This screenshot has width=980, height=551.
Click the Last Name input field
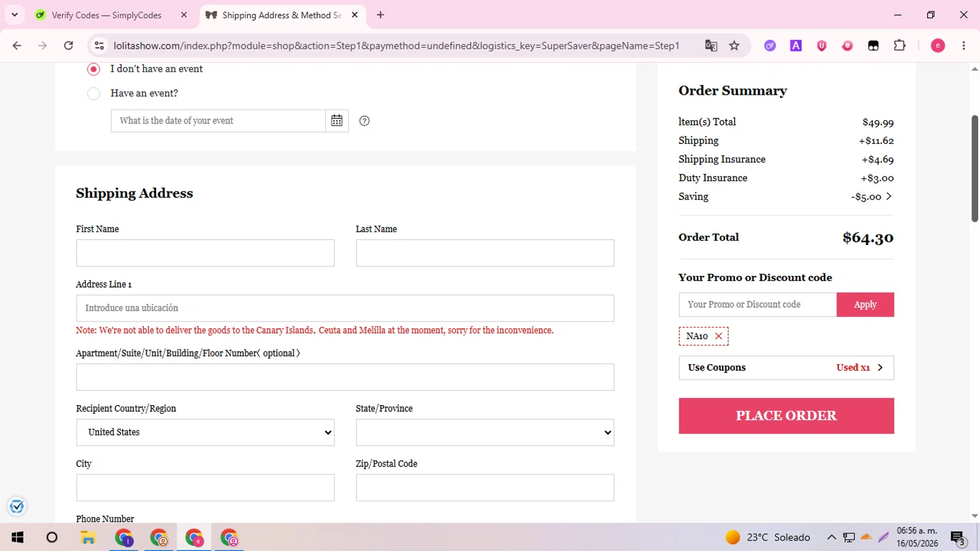[485, 253]
